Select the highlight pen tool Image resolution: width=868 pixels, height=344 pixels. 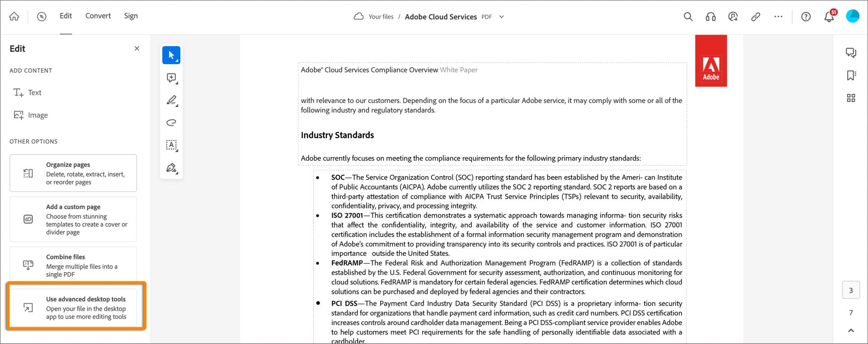pyautogui.click(x=171, y=100)
